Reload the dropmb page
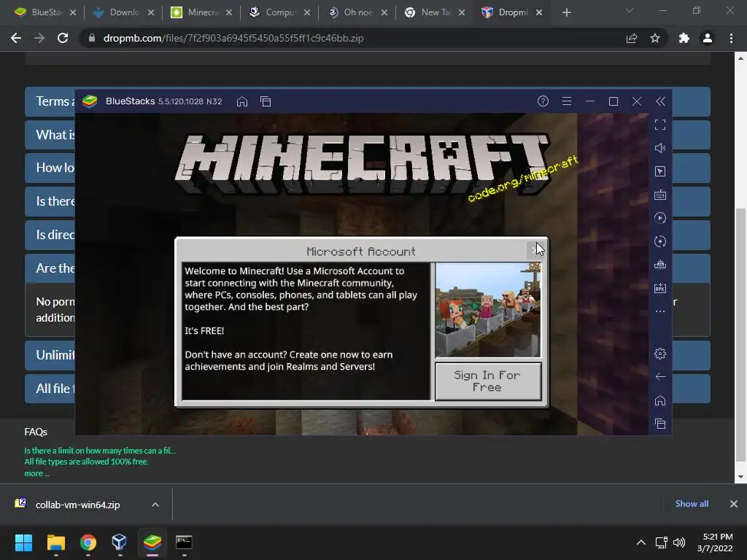 (x=63, y=38)
